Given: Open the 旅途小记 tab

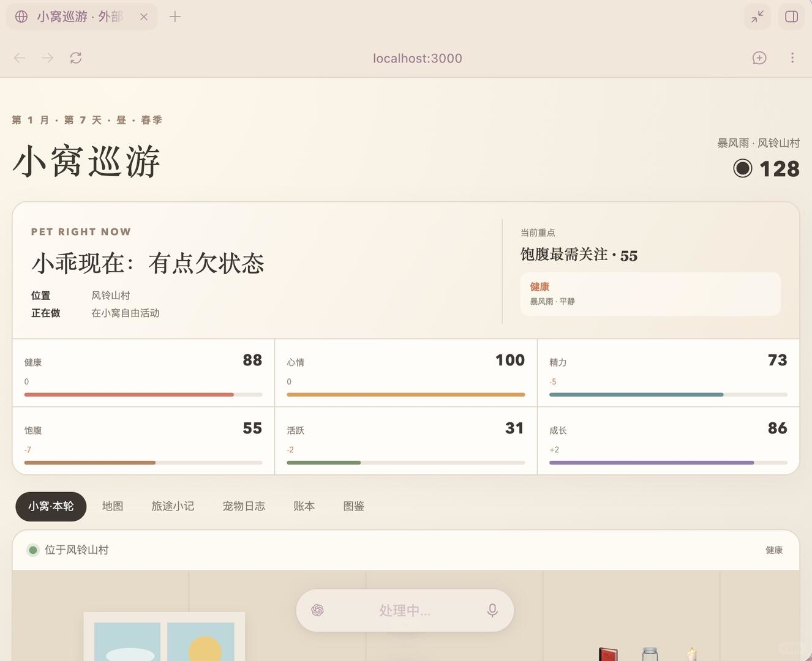Looking at the screenshot, I should 173,506.
